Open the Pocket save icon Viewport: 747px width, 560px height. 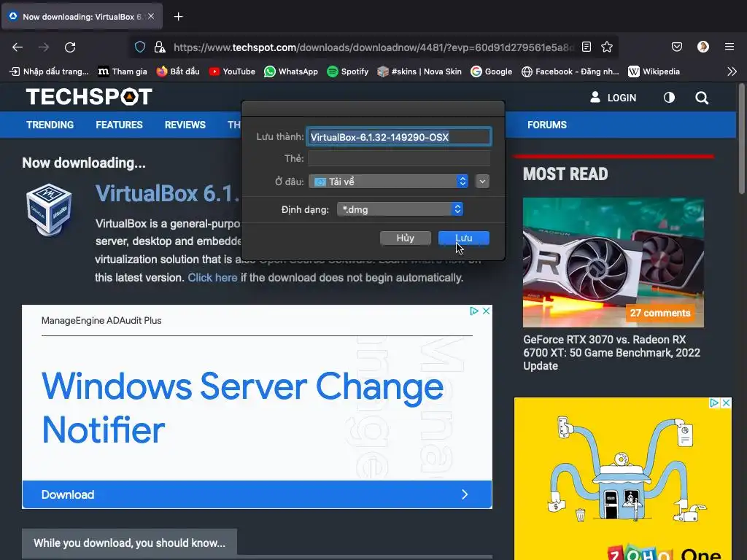pyautogui.click(x=676, y=47)
